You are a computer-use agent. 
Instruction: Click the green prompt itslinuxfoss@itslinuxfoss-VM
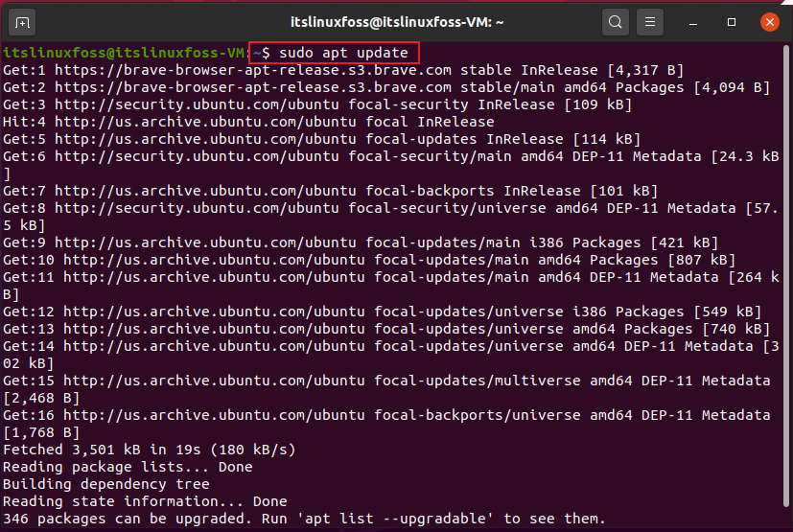point(124,53)
